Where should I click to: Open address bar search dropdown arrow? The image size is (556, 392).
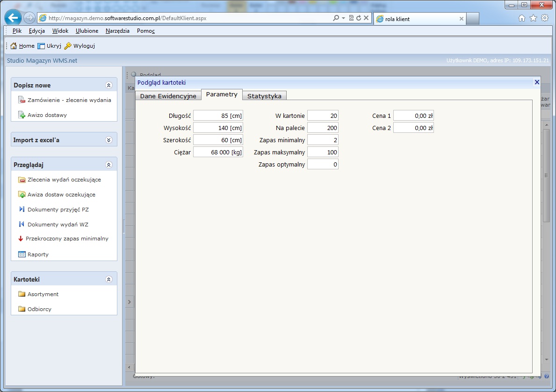coord(343,18)
